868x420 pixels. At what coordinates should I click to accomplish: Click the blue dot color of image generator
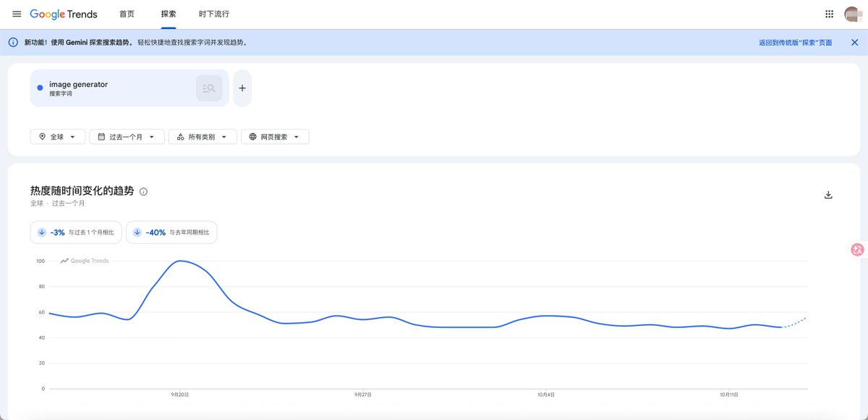(x=40, y=88)
